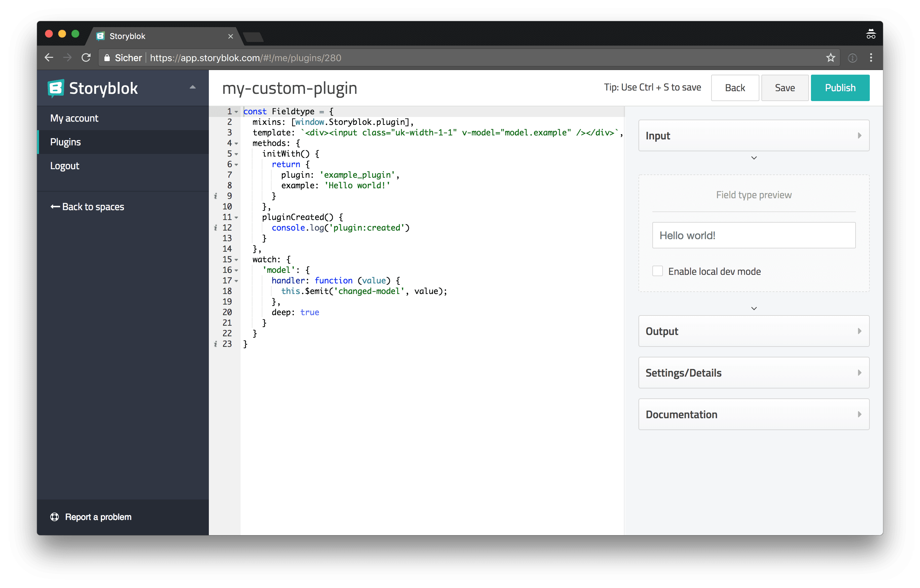The image size is (920, 588).
Task: Select Plugins in the sidebar
Action: 65,142
